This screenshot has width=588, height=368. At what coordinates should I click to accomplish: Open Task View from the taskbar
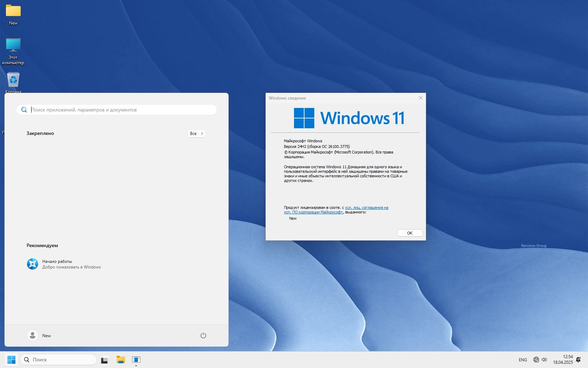pos(105,360)
